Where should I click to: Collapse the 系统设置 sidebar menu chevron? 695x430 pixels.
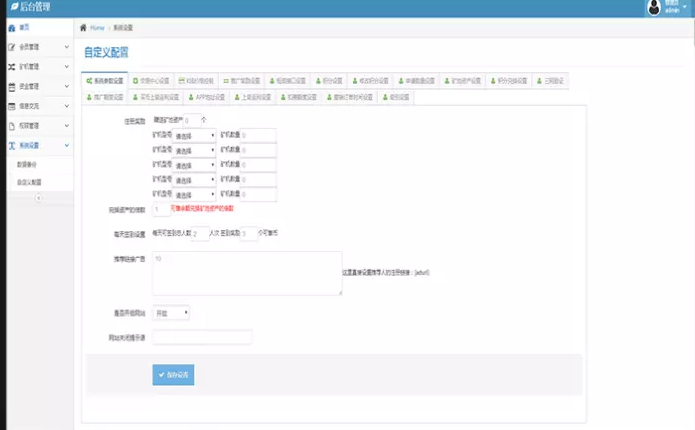[66, 145]
